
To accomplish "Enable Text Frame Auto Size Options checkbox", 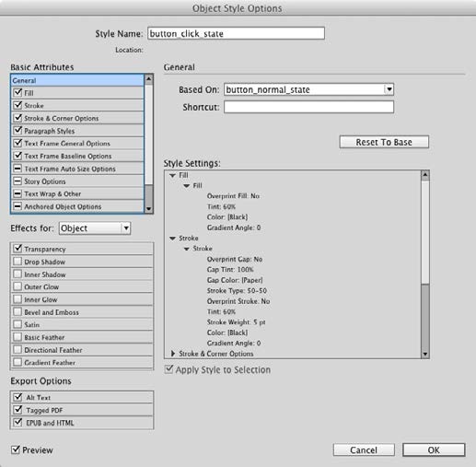I will [x=17, y=169].
